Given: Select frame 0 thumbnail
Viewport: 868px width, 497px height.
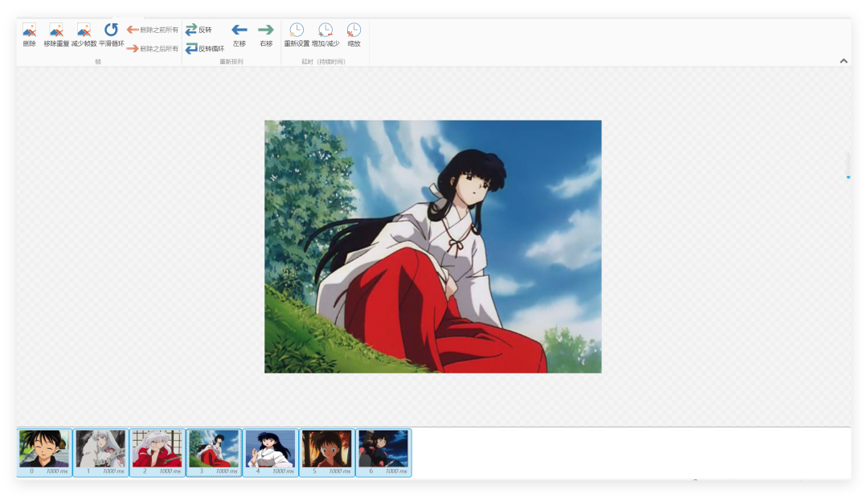Looking at the screenshot, I should [44, 452].
